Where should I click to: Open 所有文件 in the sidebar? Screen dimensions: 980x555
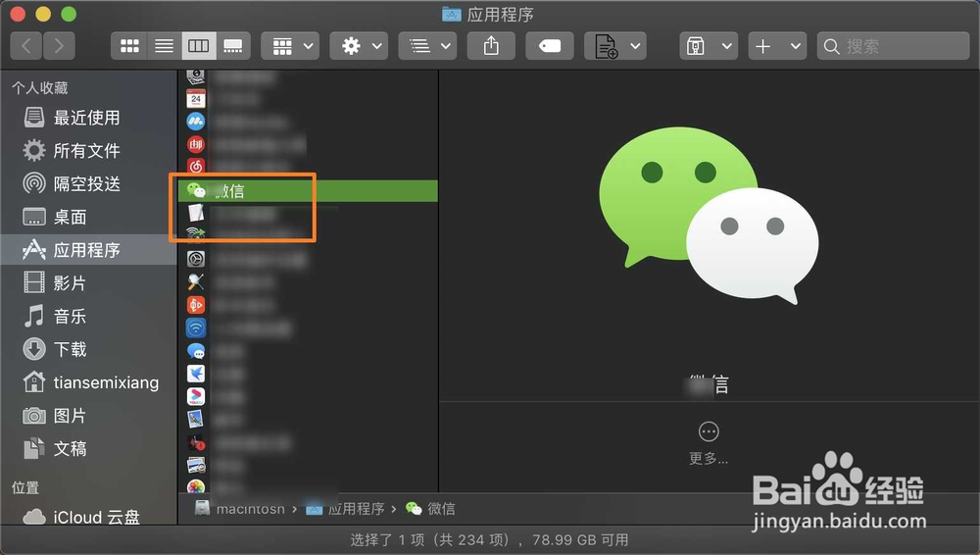click(x=87, y=151)
